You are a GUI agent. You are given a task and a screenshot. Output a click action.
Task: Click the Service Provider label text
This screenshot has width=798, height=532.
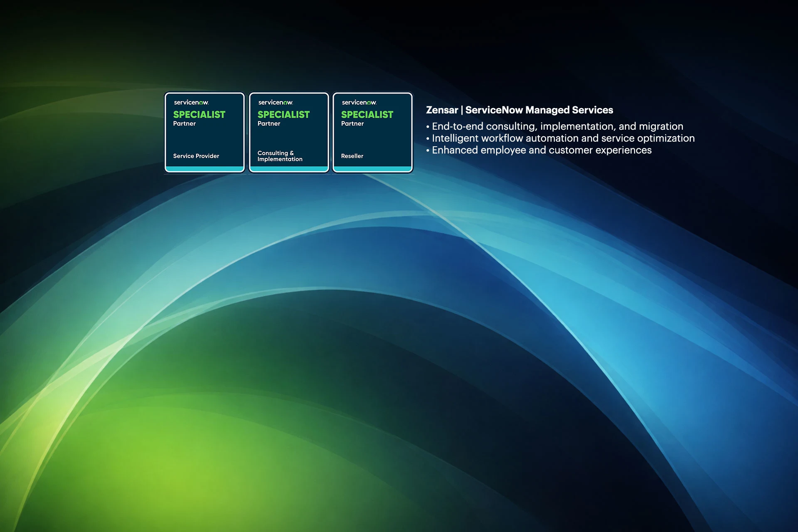(x=196, y=156)
